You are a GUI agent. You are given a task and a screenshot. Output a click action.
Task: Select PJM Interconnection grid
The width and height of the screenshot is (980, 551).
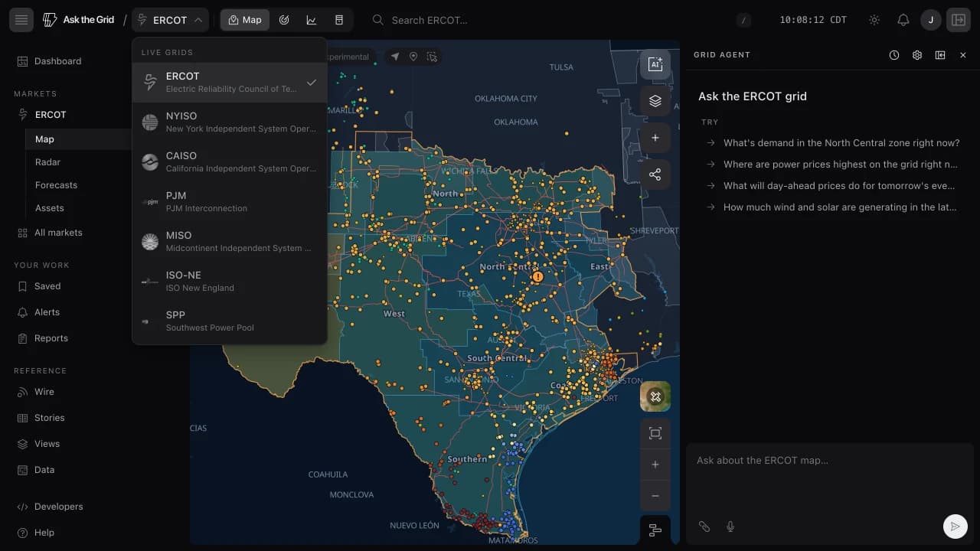tap(230, 202)
